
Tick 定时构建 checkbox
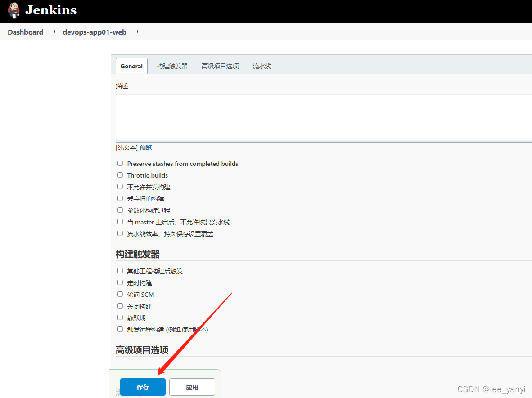click(120, 282)
